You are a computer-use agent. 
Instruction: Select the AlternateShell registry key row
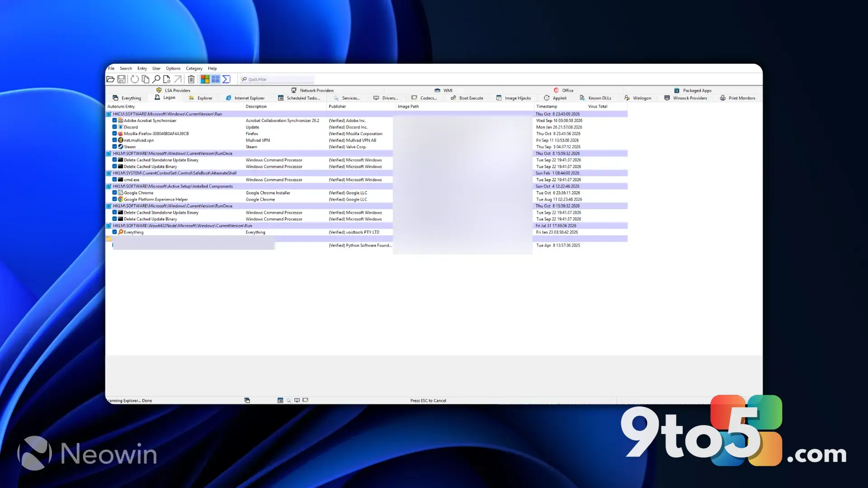[x=366, y=173]
